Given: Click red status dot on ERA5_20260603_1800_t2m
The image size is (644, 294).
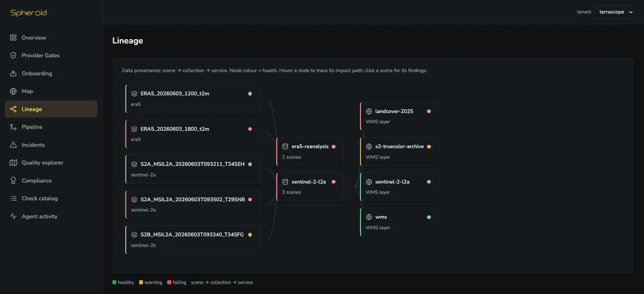Looking at the screenshot, I should [x=250, y=129].
